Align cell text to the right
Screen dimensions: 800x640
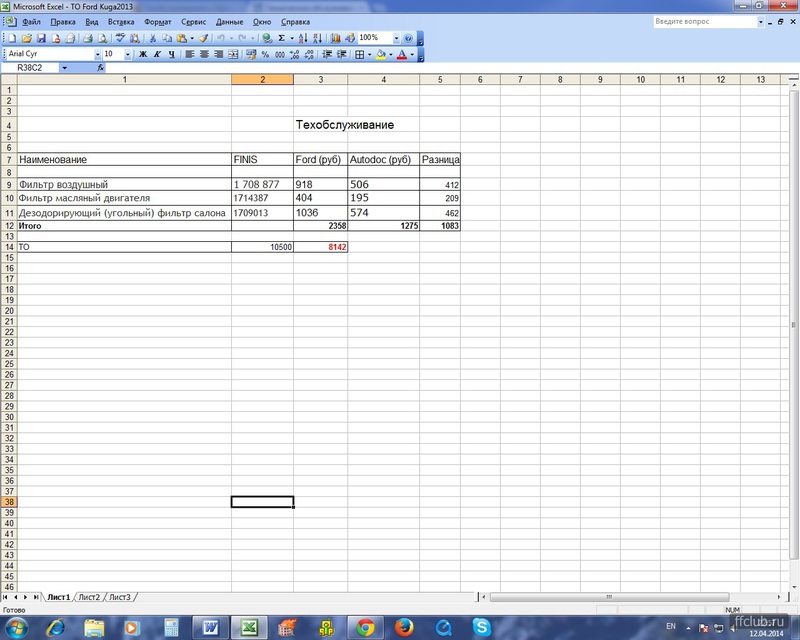[x=218, y=54]
